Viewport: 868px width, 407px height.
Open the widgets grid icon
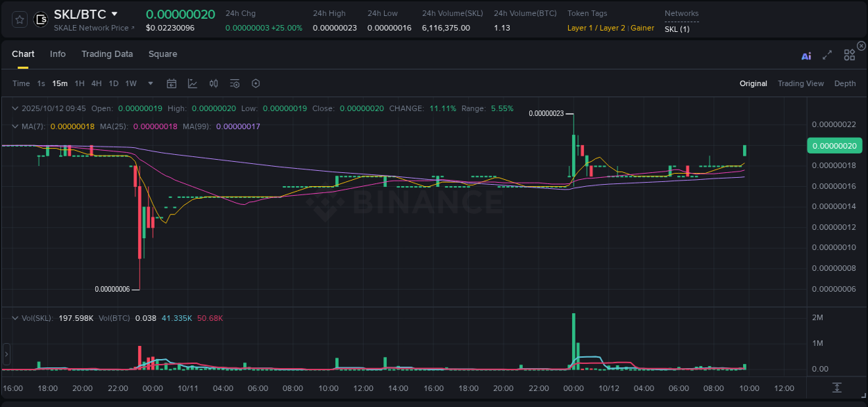(849, 55)
